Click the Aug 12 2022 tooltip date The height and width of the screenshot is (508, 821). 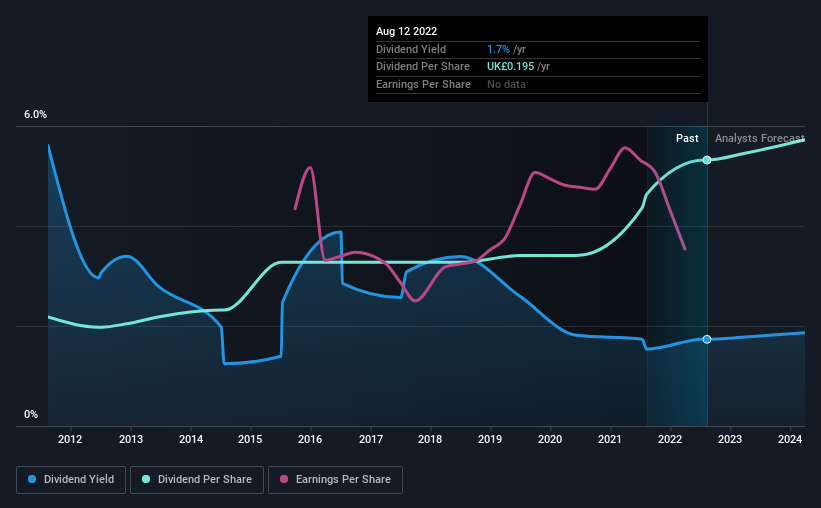tap(406, 31)
